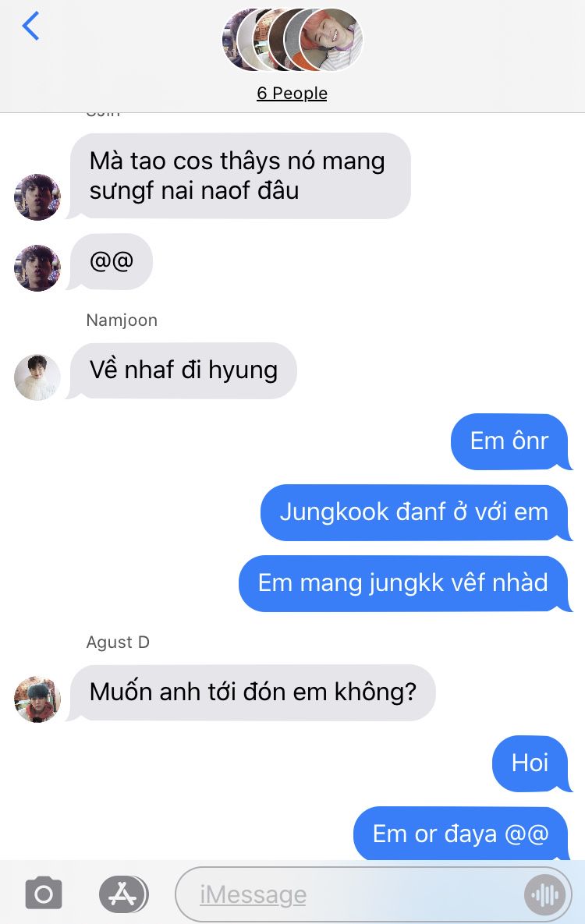Tap the 'Agust D' sender name label
Screen dimensions: 585x924
pos(118,642)
